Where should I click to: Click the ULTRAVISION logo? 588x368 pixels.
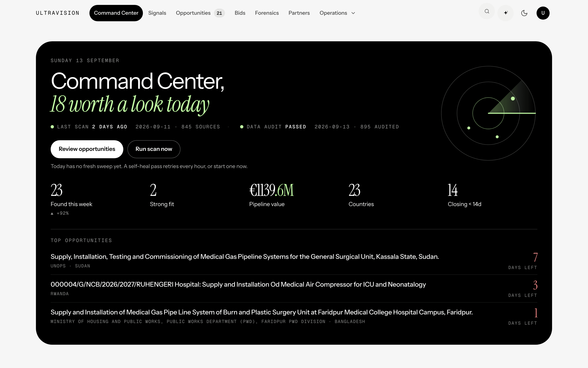[x=58, y=13]
